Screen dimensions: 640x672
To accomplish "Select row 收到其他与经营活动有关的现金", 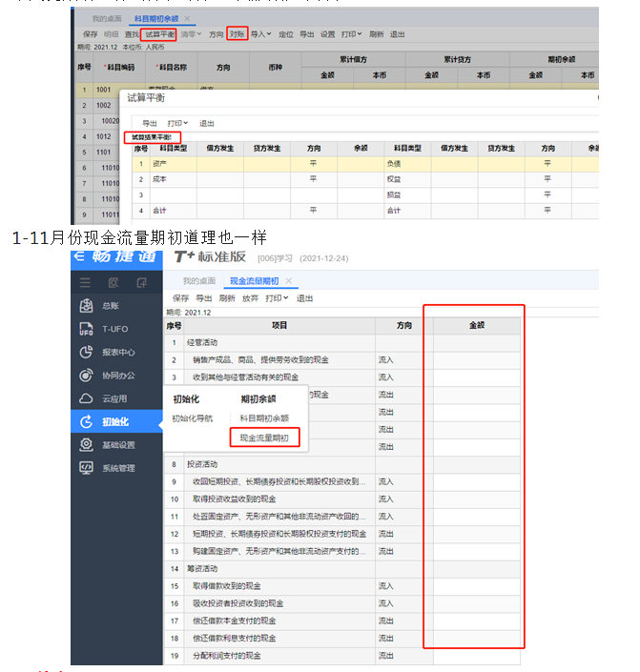I will [x=342, y=377].
